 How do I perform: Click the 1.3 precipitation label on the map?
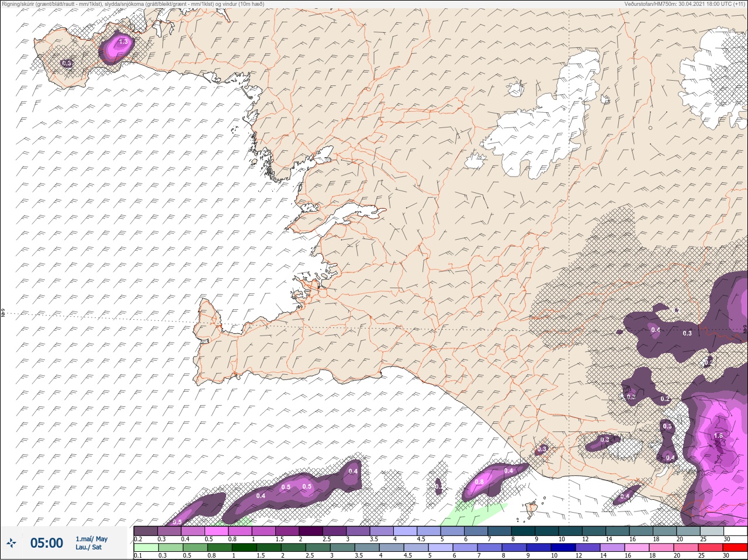[123, 42]
